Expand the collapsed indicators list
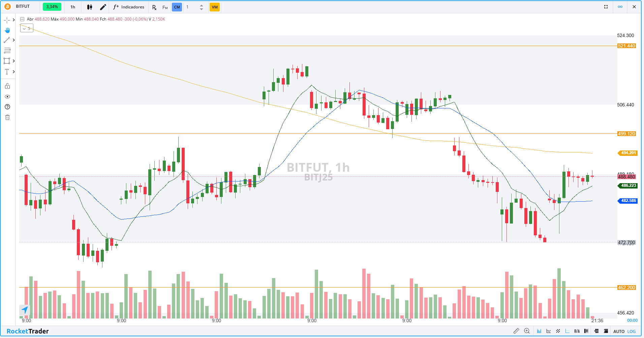Viewport: 644px width, 338px height. (27, 29)
